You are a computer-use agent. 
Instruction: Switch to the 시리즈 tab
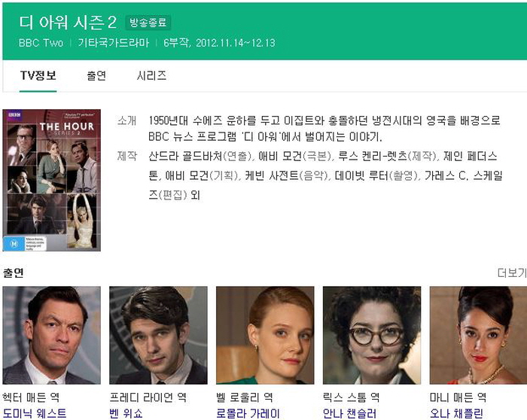click(x=151, y=75)
